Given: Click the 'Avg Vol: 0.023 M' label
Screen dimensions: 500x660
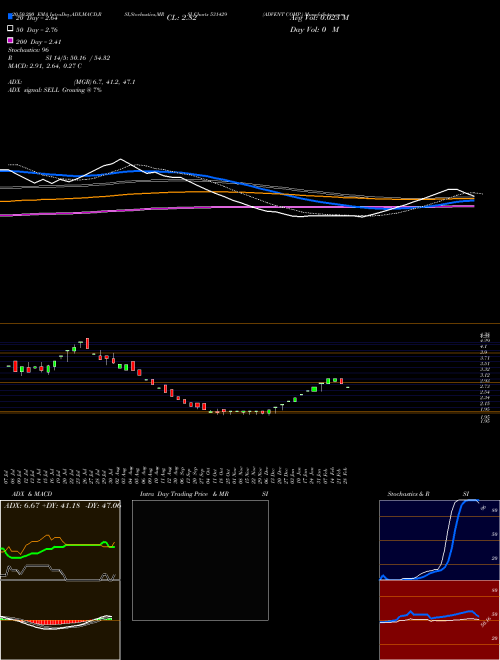Looking at the screenshot, I should tap(319, 17).
